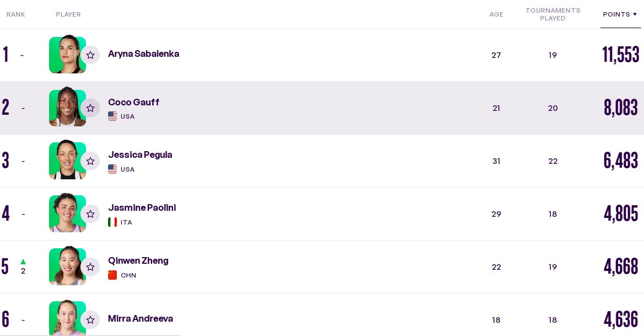Toggle the star next to Coco Gauff
Screen dimensions: 644x336
pyautogui.click(x=90, y=108)
